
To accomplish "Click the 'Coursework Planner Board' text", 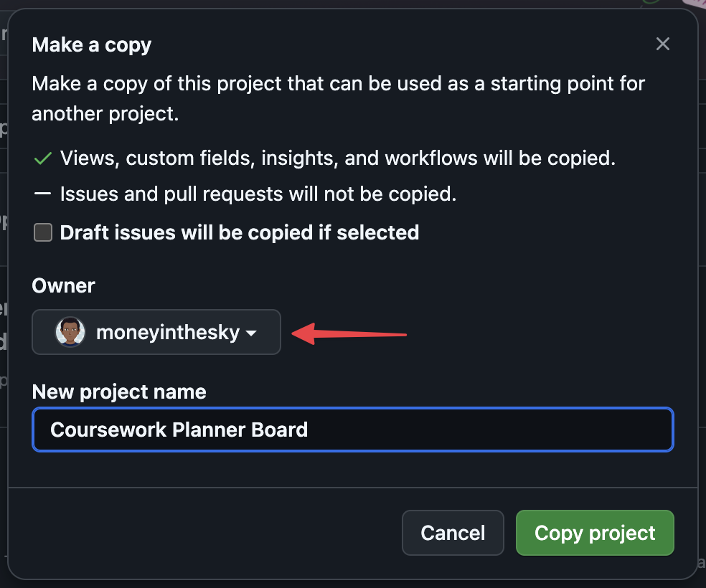I will point(179,430).
